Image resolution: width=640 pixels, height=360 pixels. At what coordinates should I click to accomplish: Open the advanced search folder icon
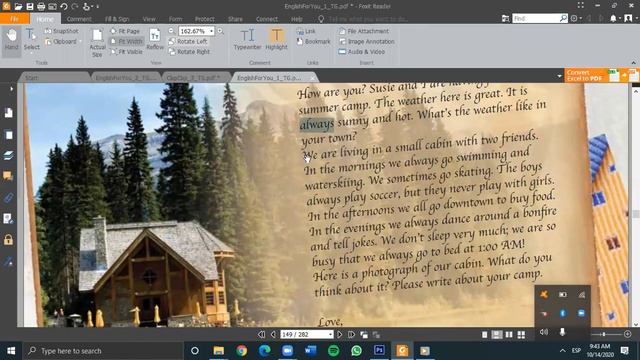(x=505, y=18)
